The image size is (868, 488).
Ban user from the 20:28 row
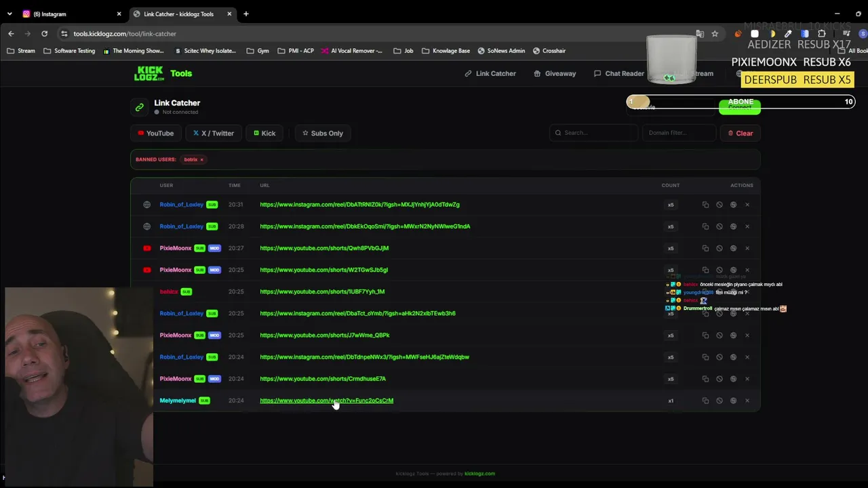(x=719, y=226)
